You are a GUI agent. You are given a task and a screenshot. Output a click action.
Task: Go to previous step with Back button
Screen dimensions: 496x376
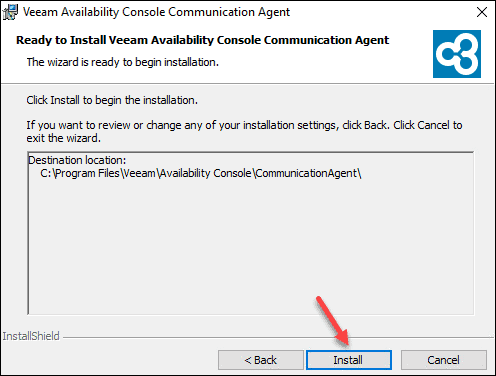coord(261,360)
